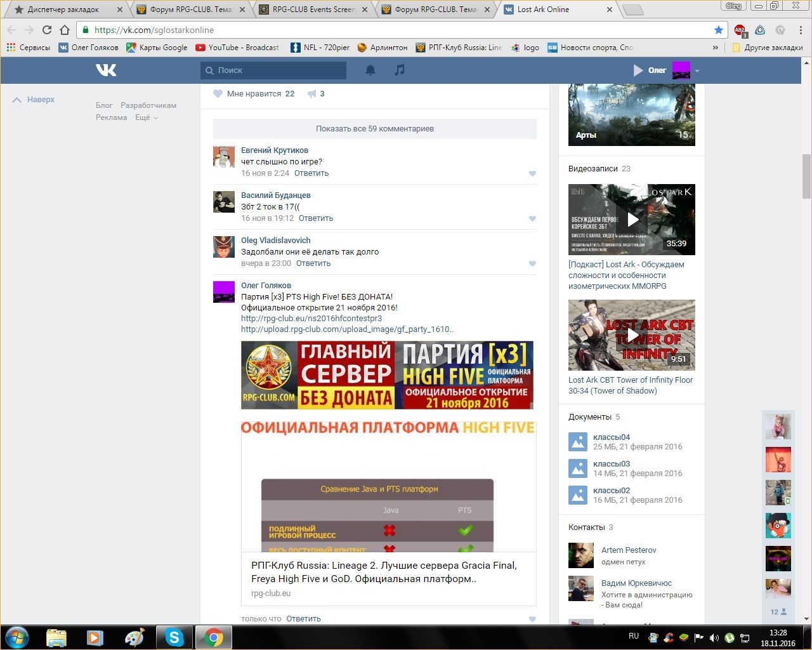This screenshot has width=812, height=650.
Task: Open the rpg-club.eu/ns2016hfcontestpr3 link
Action: 311,319
